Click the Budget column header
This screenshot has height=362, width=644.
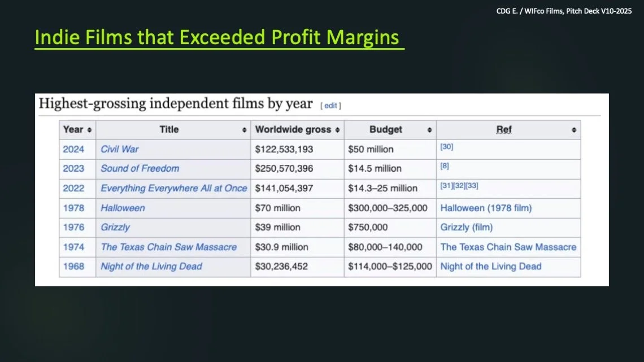390,130
